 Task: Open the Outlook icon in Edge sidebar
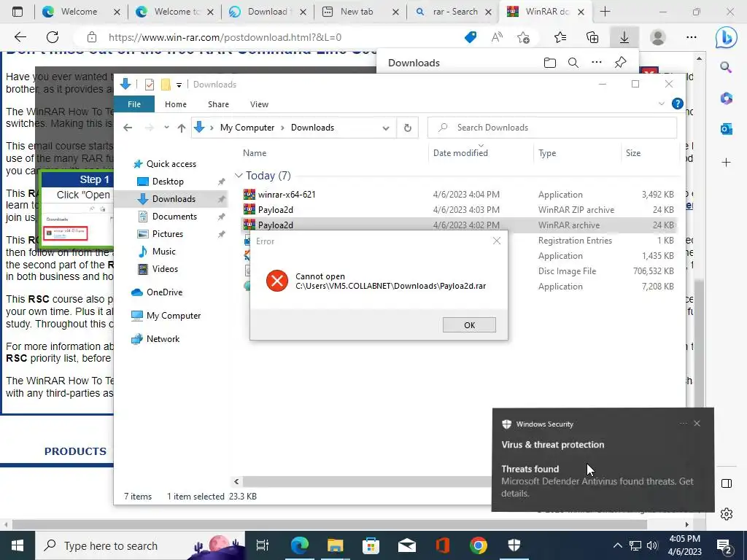tap(726, 128)
